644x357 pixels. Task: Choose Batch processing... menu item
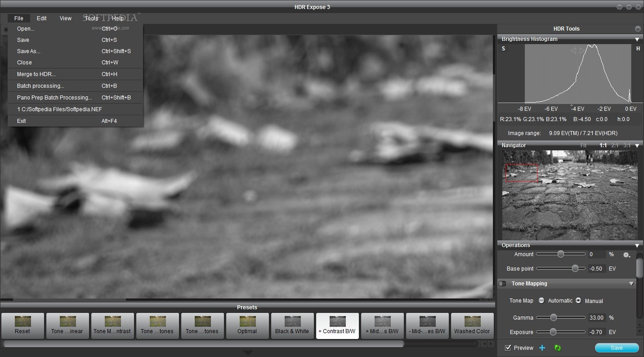(75, 86)
